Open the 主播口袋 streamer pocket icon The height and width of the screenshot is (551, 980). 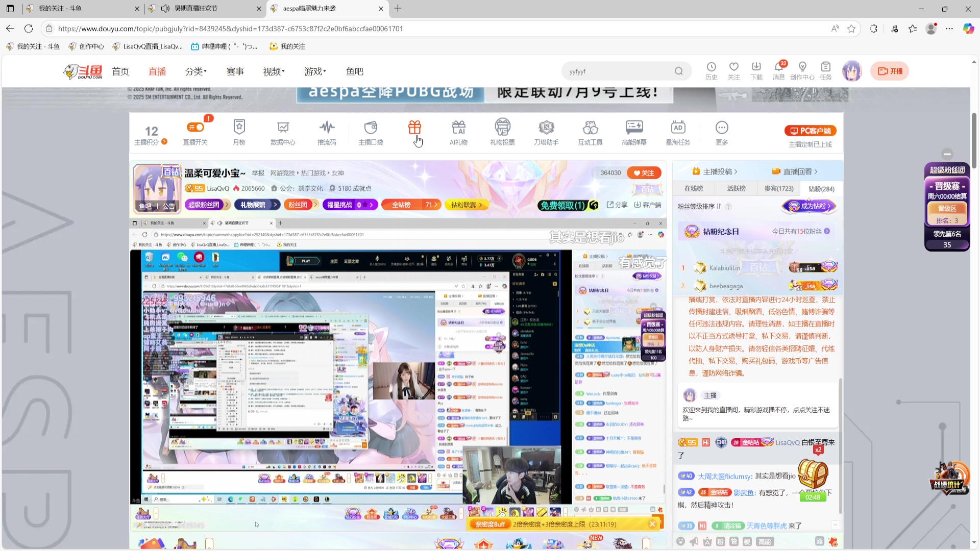click(371, 133)
